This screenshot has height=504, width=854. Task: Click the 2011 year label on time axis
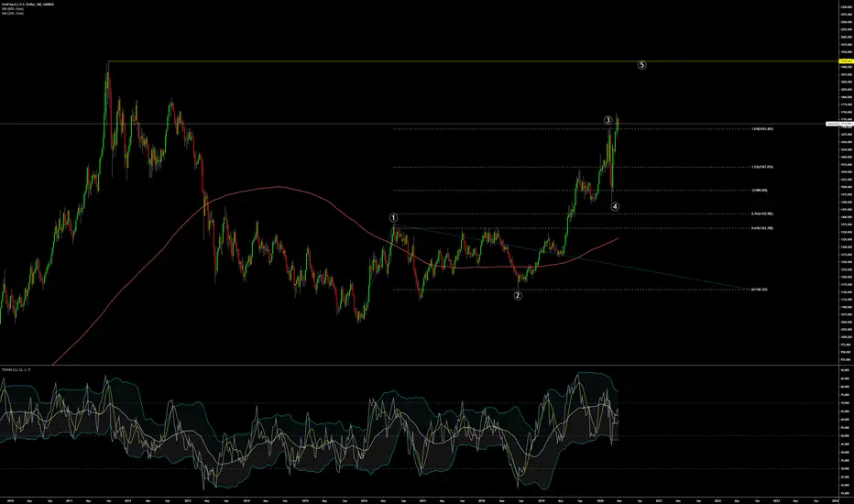(69, 500)
